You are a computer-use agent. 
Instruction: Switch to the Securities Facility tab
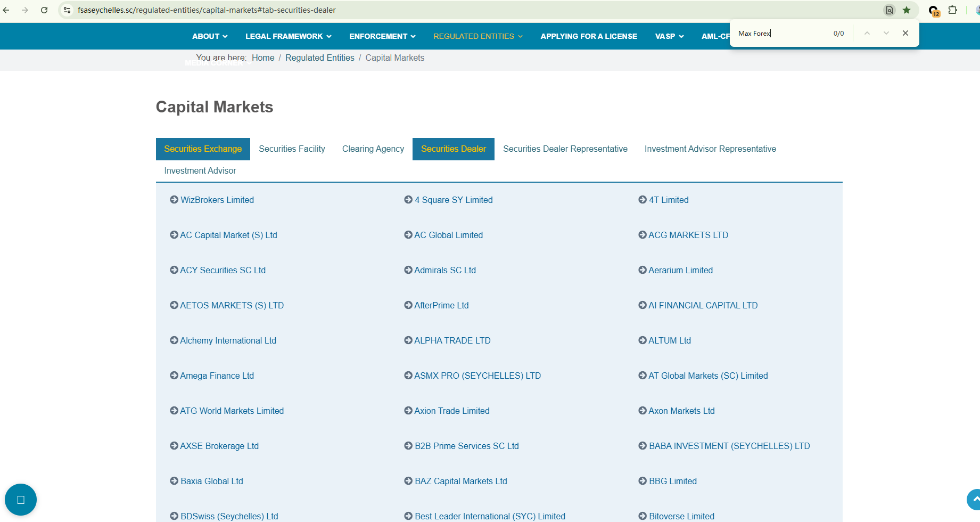(292, 149)
